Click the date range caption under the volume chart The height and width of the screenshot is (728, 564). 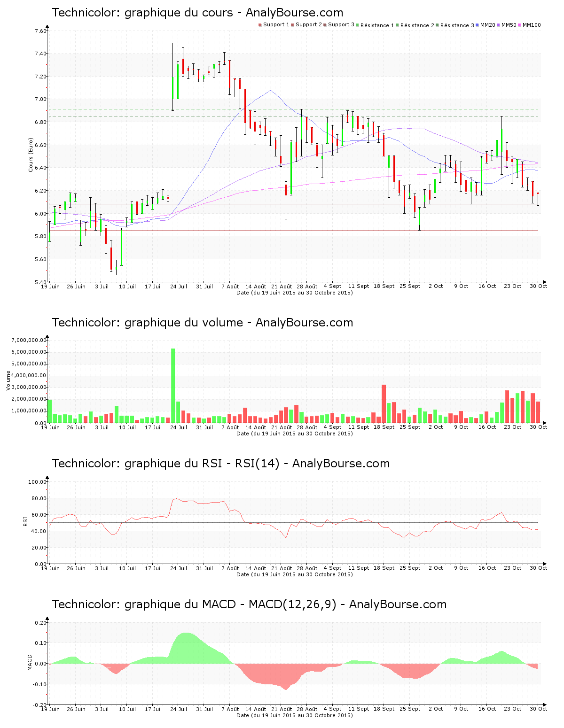click(x=294, y=434)
